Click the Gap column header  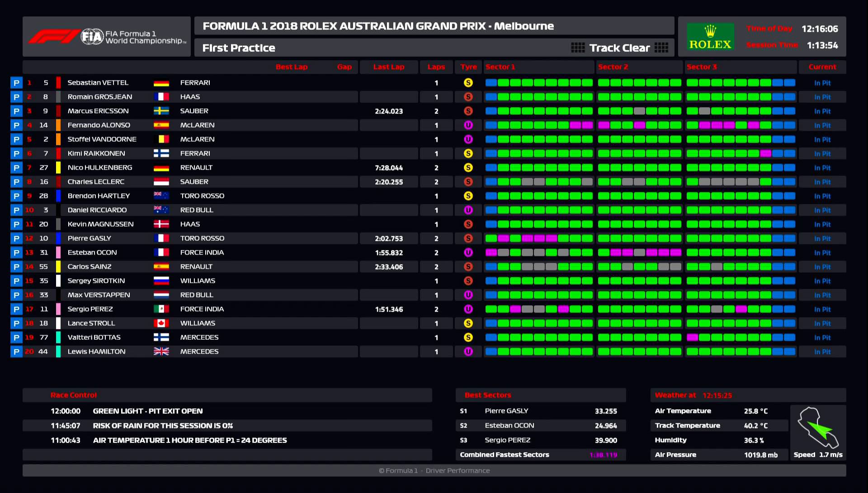coord(344,67)
